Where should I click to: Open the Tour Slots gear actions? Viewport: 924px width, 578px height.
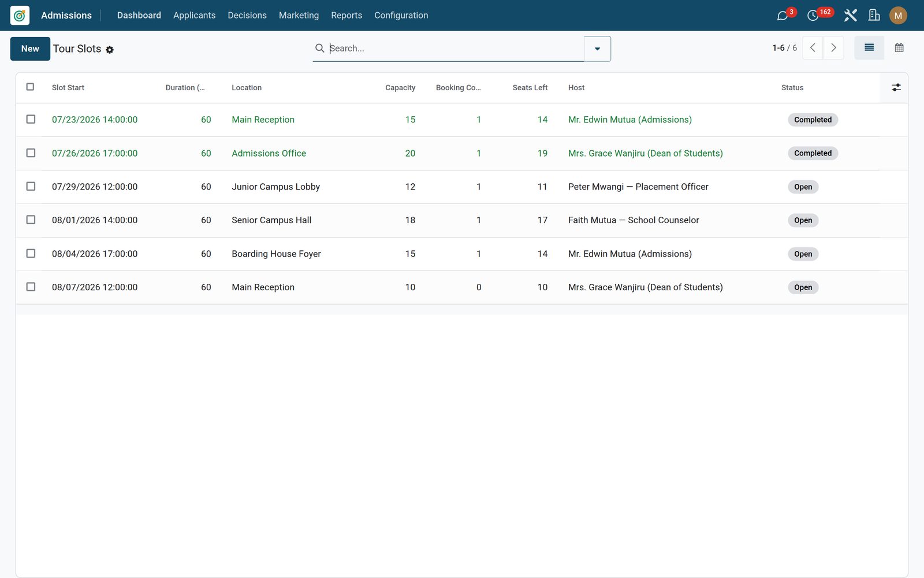coord(110,50)
